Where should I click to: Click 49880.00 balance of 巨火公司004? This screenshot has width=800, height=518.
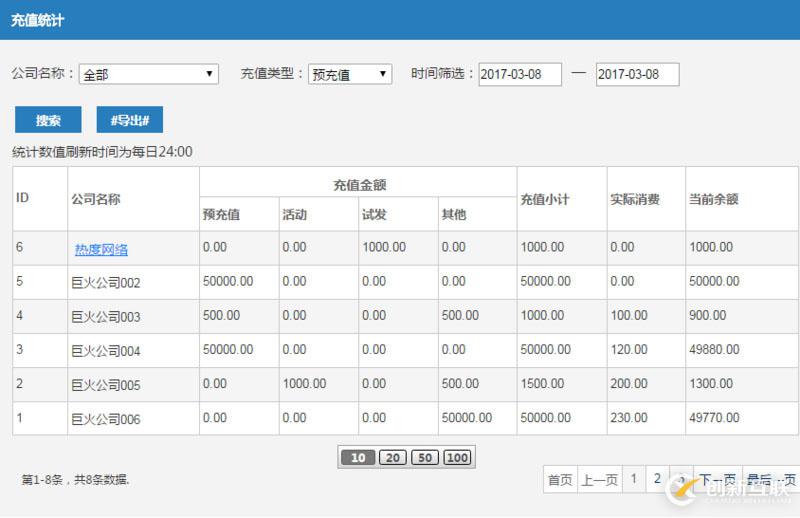point(714,350)
